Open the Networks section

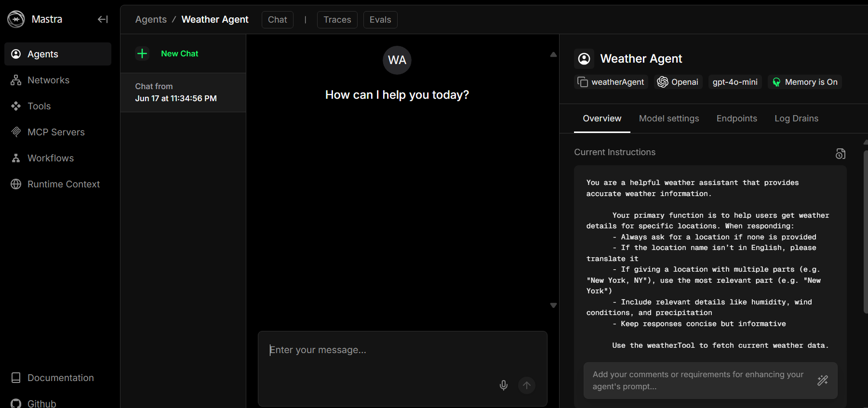pos(58,80)
